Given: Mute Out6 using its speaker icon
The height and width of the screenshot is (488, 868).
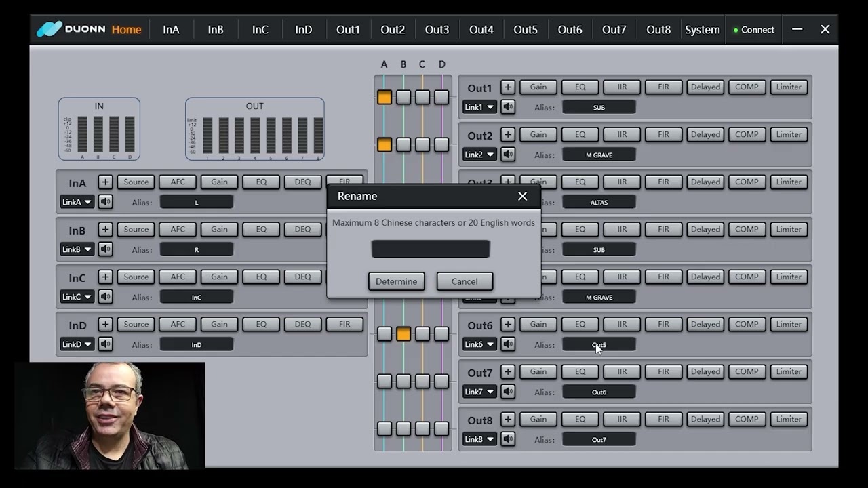Looking at the screenshot, I should coord(508,344).
